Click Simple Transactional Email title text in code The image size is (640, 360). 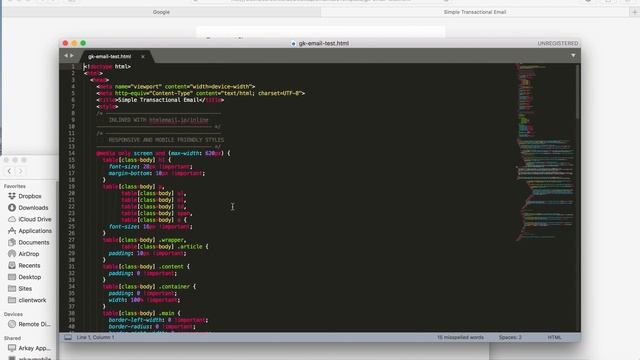click(159, 100)
